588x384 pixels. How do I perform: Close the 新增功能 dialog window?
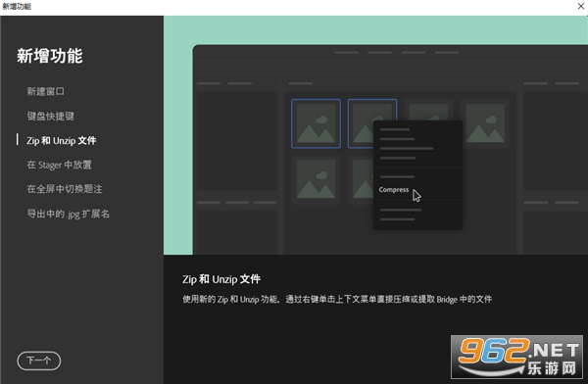580,7
